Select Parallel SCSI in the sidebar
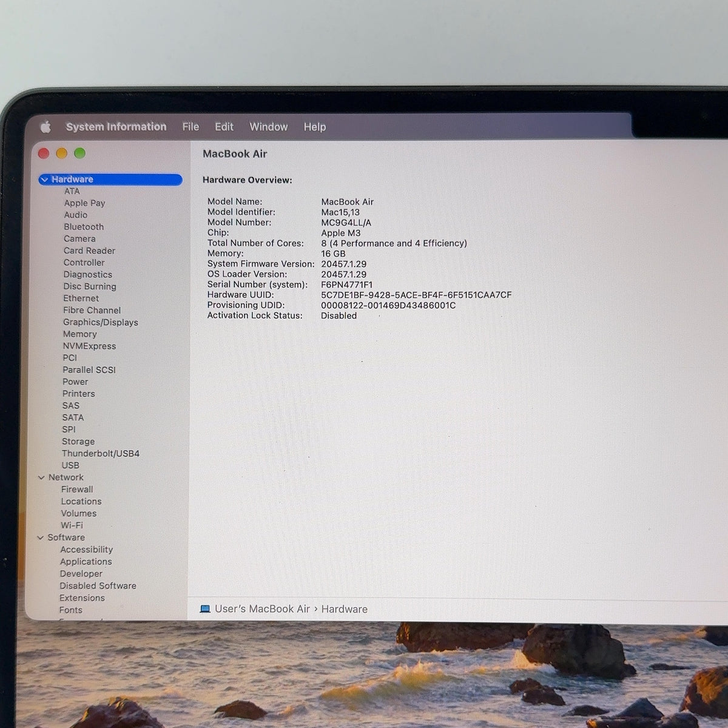 click(x=89, y=370)
